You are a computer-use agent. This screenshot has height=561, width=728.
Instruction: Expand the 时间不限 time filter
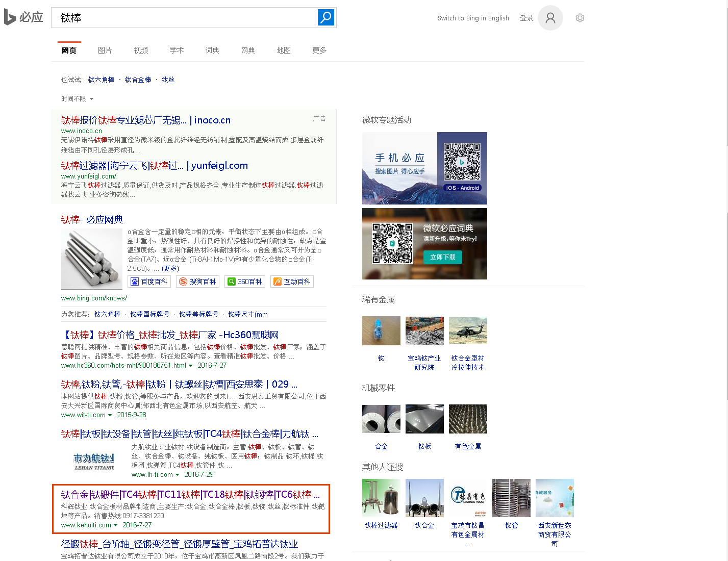[x=78, y=98]
